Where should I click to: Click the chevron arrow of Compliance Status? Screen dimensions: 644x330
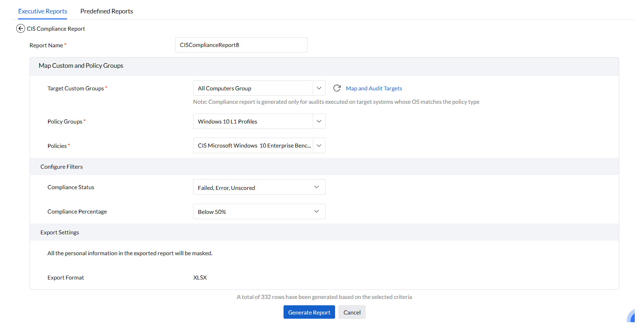(316, 187)
